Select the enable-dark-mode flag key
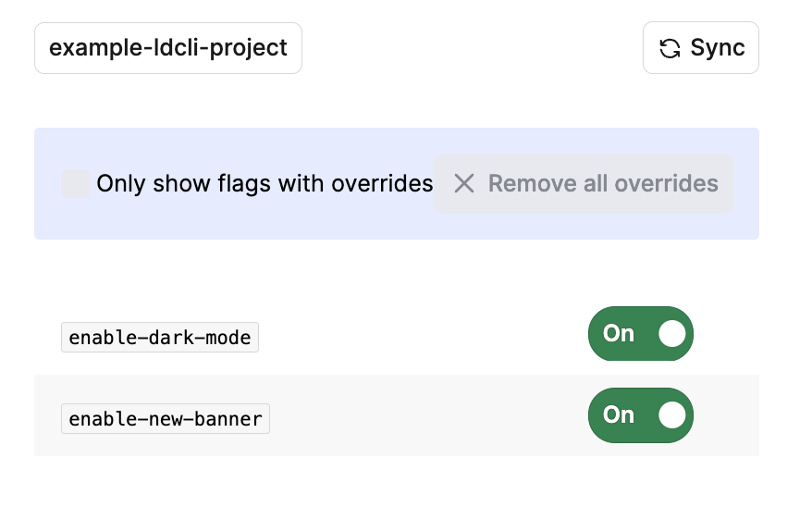This screenshot has height=507, width=812. click(x=160, y=338)
